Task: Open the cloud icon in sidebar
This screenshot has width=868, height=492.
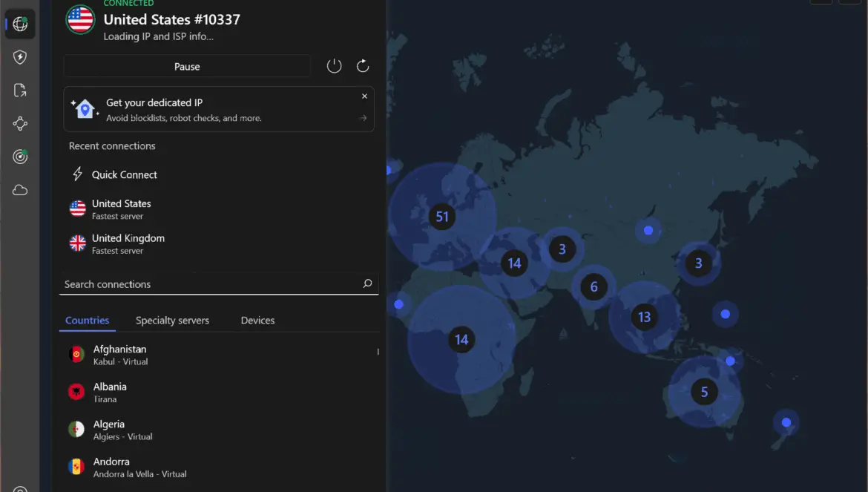Action: coord(20,191)
